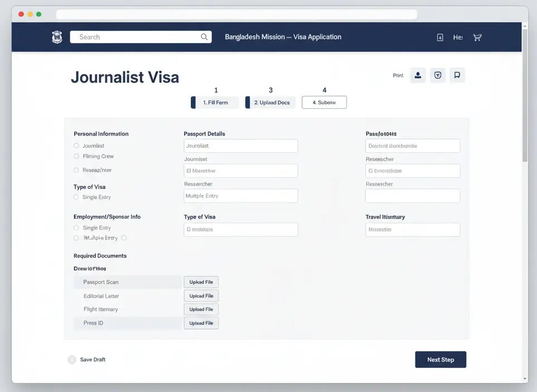Screen dimensions: 537x392
Task: Go to step 1. Fill Form
Action: coord(215,103)
